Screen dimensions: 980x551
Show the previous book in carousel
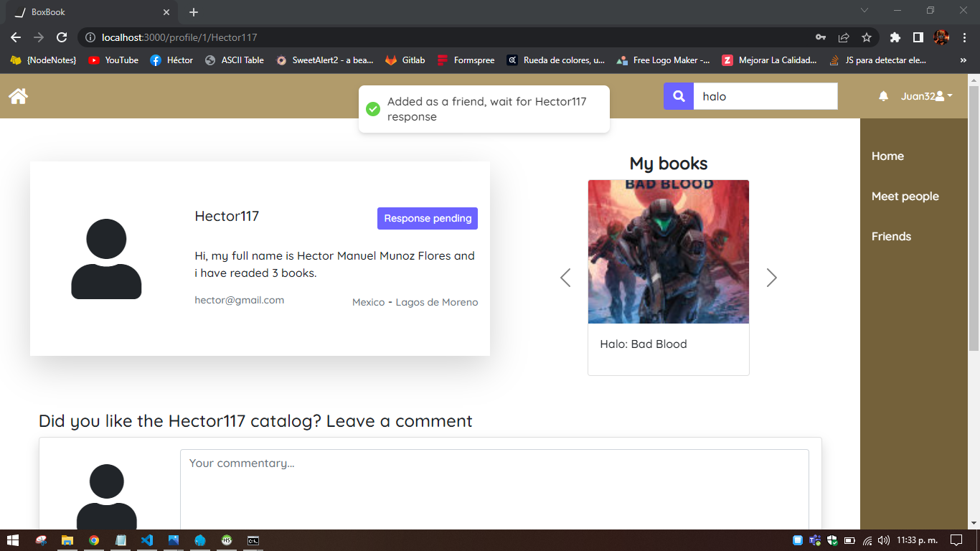point(565,278)
